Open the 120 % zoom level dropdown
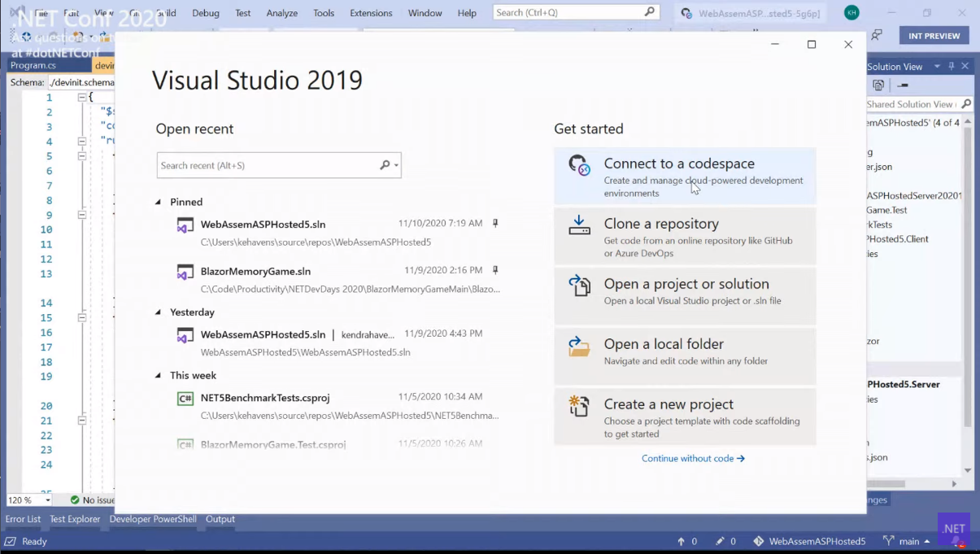Viewport: 980px width, 554px height. 47,500
